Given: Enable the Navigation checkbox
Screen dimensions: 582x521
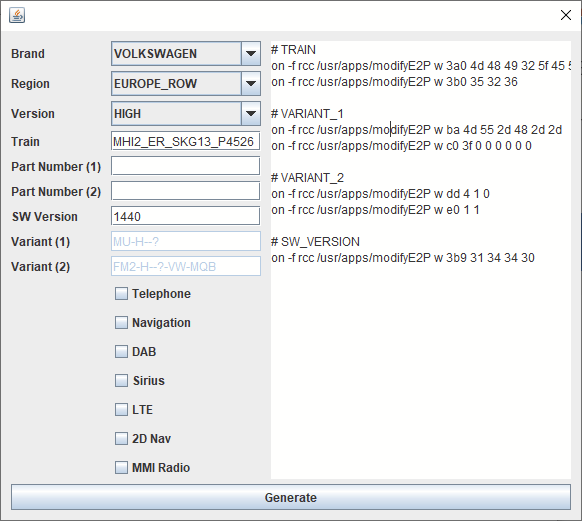Looking at the screenshot, I should (121, 322).
